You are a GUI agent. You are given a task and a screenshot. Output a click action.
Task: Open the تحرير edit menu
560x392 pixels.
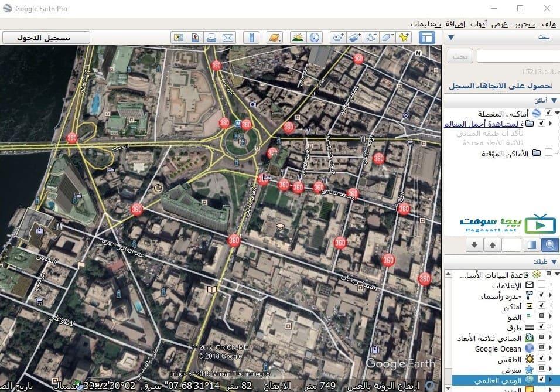(525, 24)
